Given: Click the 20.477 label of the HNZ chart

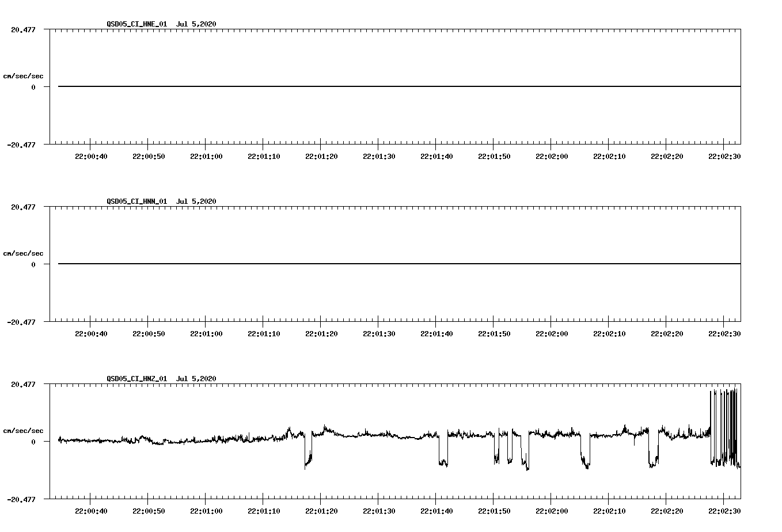Looking at the screenshot, I should (x=23, y=384).
